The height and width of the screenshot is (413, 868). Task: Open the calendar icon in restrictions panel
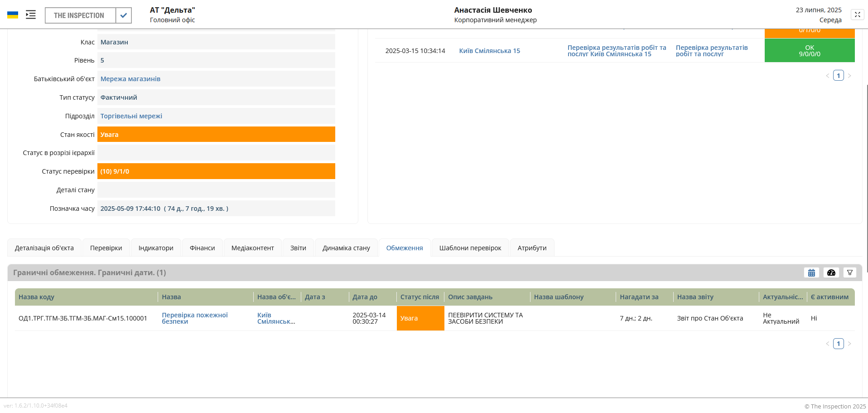click(811, 272)
